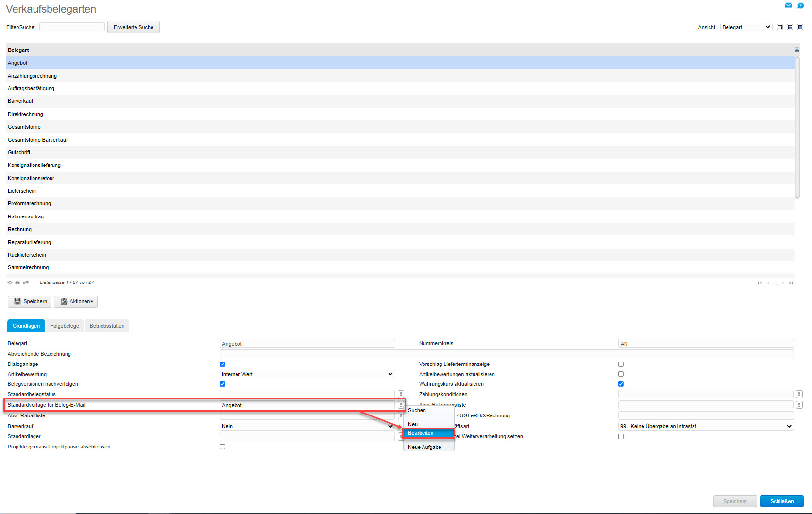
Task: Click the Erweiterte Suche button
Action: [x=133, y=27]
